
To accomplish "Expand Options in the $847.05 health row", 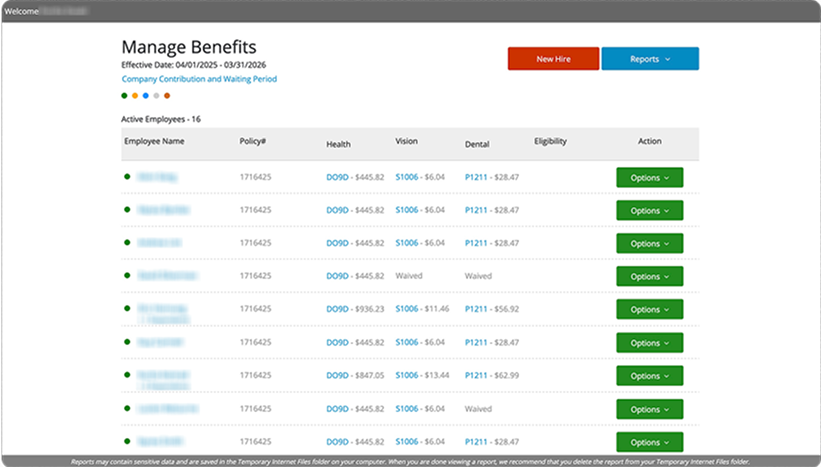I will pos(649,376).
